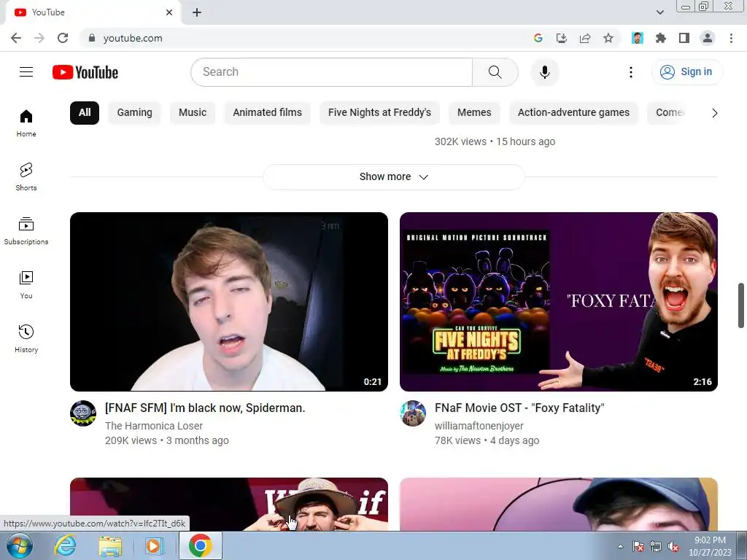The height and width of the screenshot is (560, 747).
Task: Go to Home in sidebar
Action: pos(26,123)
